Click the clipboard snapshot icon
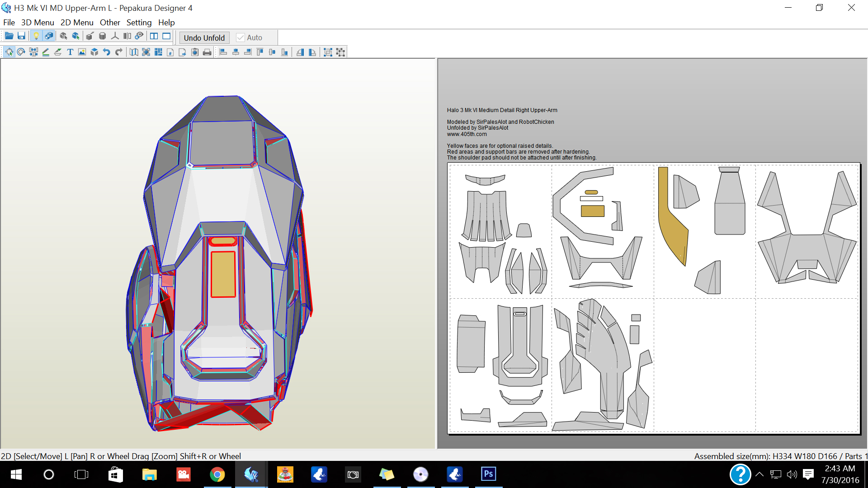868x488 pixels. [195, 52]
